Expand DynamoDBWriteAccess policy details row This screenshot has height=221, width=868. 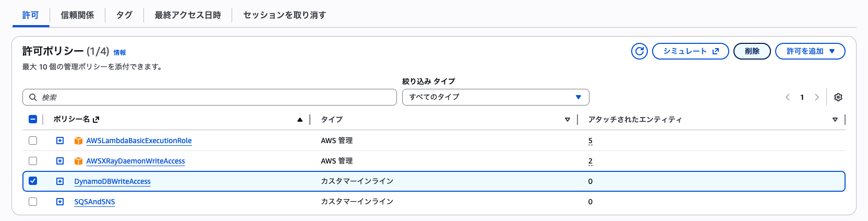(60, 181)
